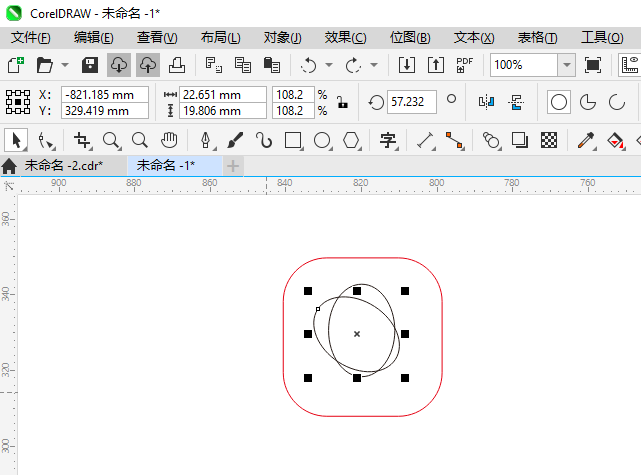Click the rotation angle input field
The height and width of the screenshot is (475, 641).
click(412, 102)
